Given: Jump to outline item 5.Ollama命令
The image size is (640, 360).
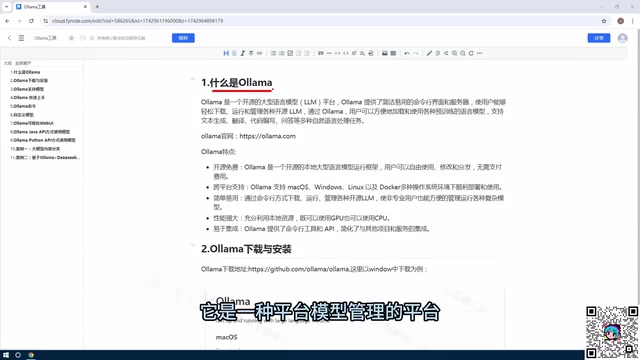Looking at the screenshot, I should [x=23, y=106].
